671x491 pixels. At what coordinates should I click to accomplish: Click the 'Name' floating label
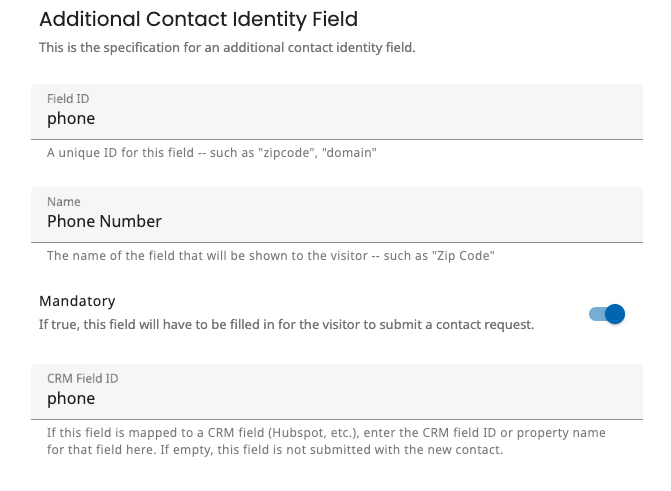[64, 201]
